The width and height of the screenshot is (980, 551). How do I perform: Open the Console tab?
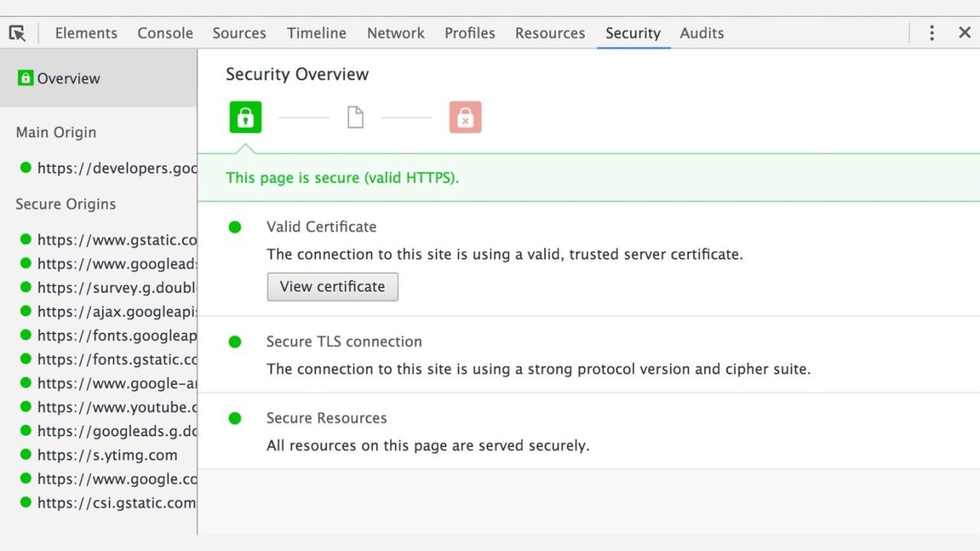pyautogui.click(x=165, y=33)
